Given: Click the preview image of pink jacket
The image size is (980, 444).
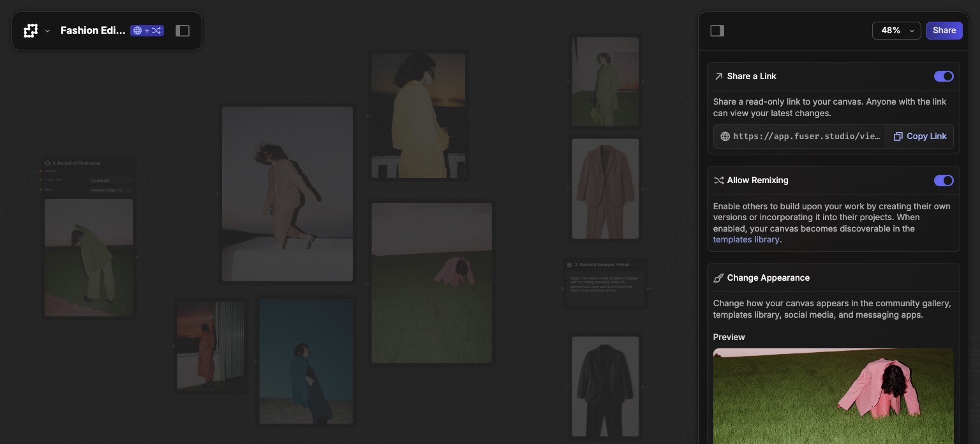Looking at the screenshot, I should point(833,396).
